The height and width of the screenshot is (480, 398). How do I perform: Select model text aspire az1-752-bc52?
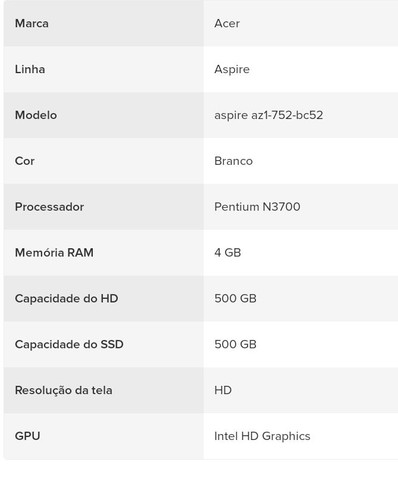(x=268, y=115)
